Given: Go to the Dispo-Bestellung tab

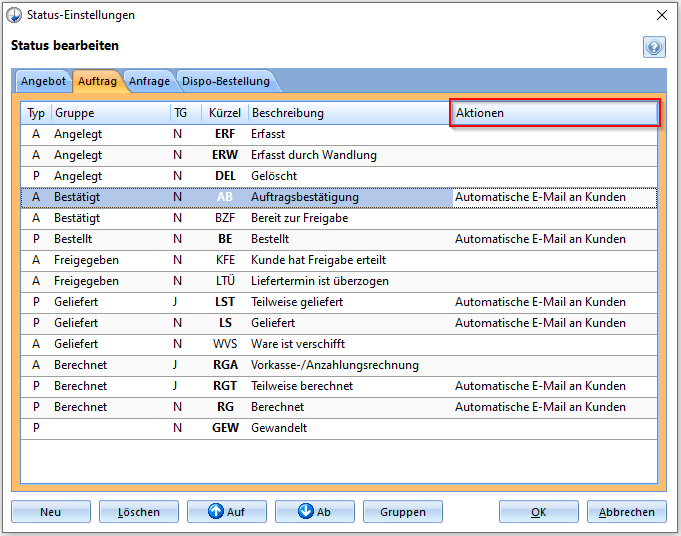Looking at the screenshot, I should pyautogui.click(x=226, y=81).
